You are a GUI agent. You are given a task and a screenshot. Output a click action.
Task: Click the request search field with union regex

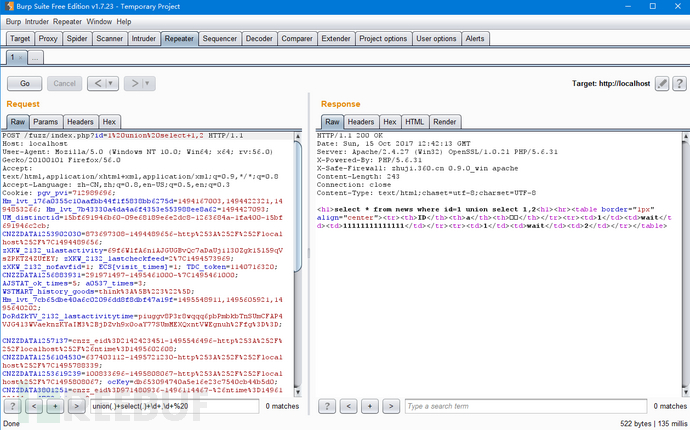(x=175, y=406)
